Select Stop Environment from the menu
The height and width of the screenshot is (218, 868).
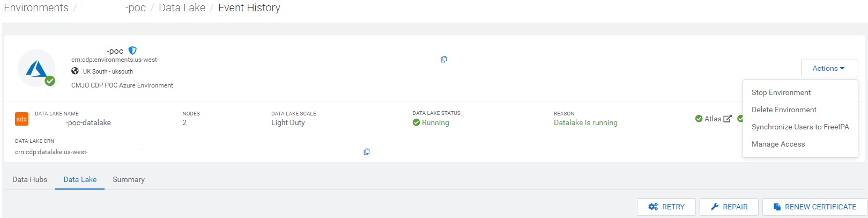(781, 92)
